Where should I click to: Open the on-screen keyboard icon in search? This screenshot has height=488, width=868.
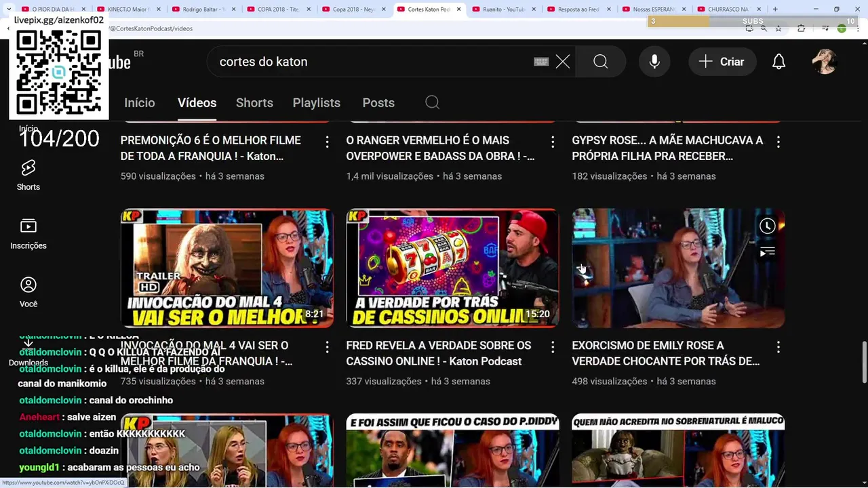tap(540, 62)
